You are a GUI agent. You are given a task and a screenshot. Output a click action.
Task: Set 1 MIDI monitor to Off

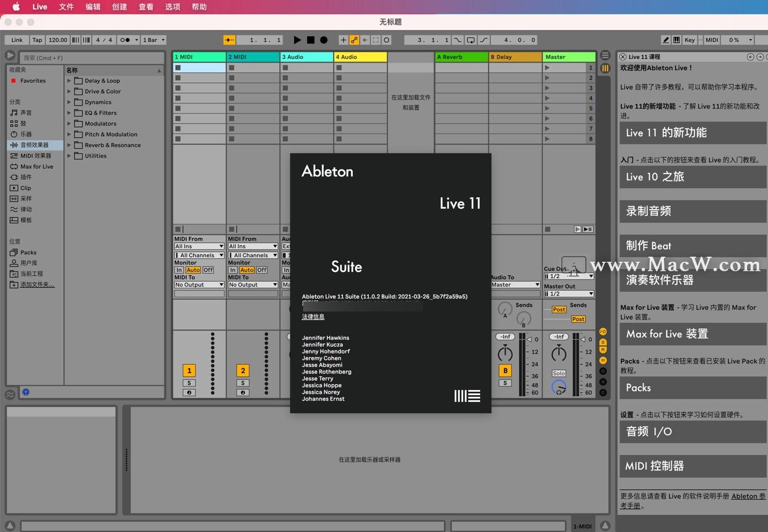208,270
